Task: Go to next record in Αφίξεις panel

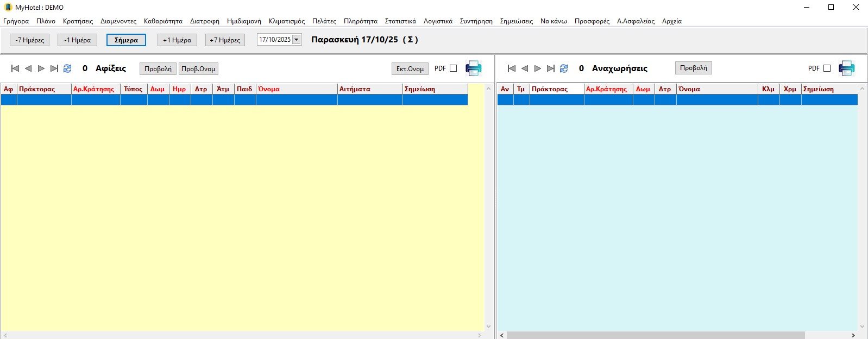Action: [x=41, y=68]
